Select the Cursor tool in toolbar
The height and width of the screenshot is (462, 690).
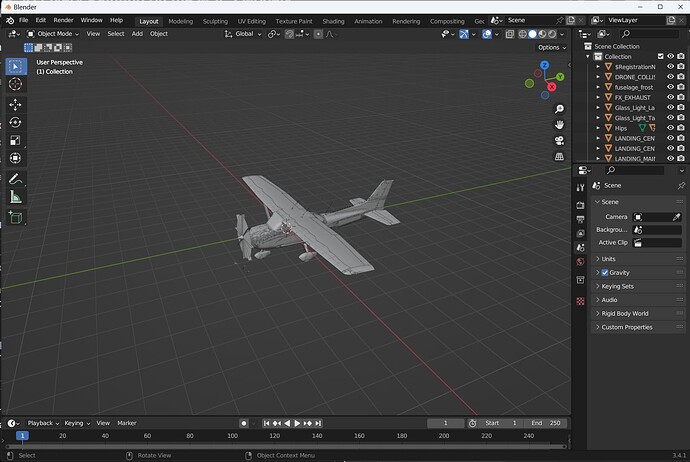(15, 84)
